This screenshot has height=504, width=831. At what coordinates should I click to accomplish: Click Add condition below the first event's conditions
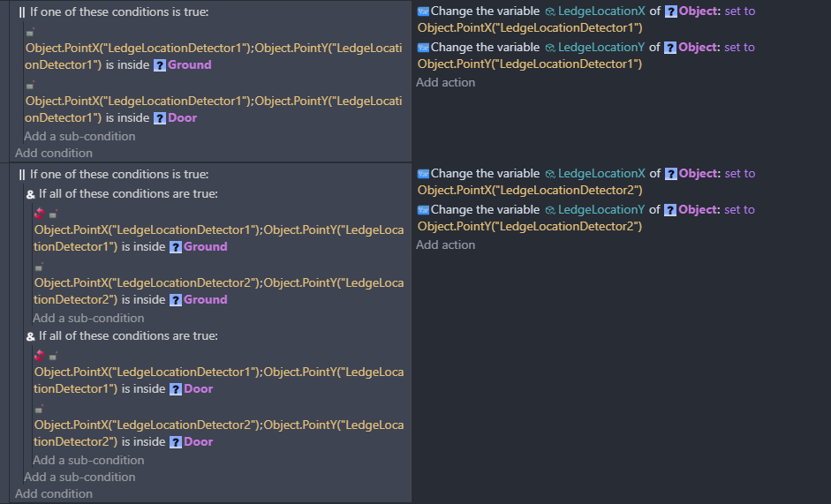54,154
